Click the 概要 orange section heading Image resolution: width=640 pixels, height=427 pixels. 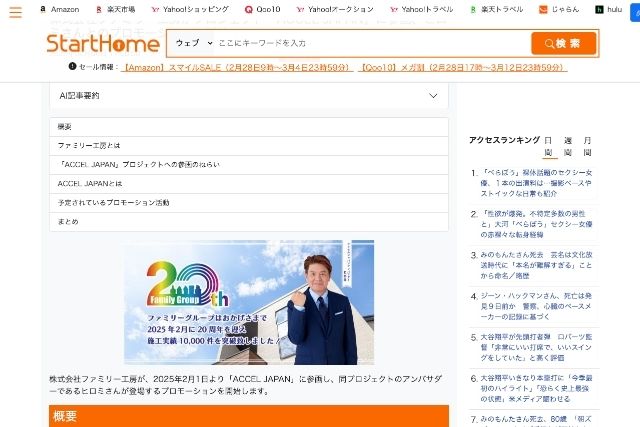coord(249,416)
